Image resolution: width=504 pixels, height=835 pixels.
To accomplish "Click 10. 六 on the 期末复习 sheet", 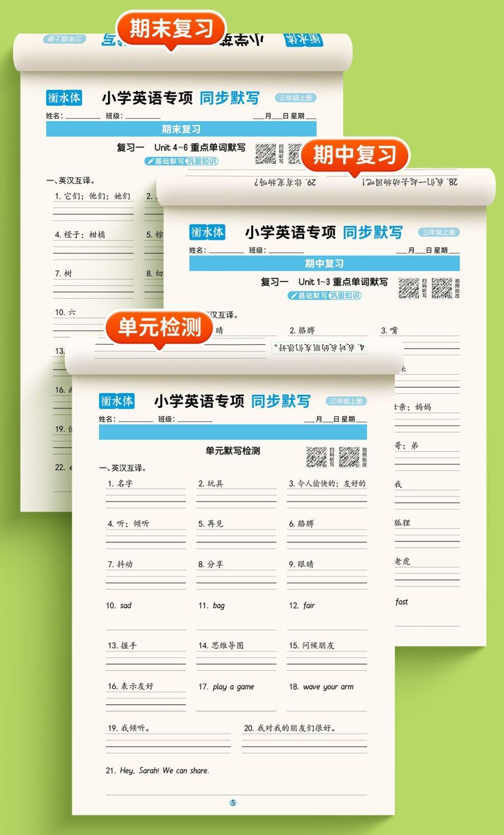I will click(65, 312).
